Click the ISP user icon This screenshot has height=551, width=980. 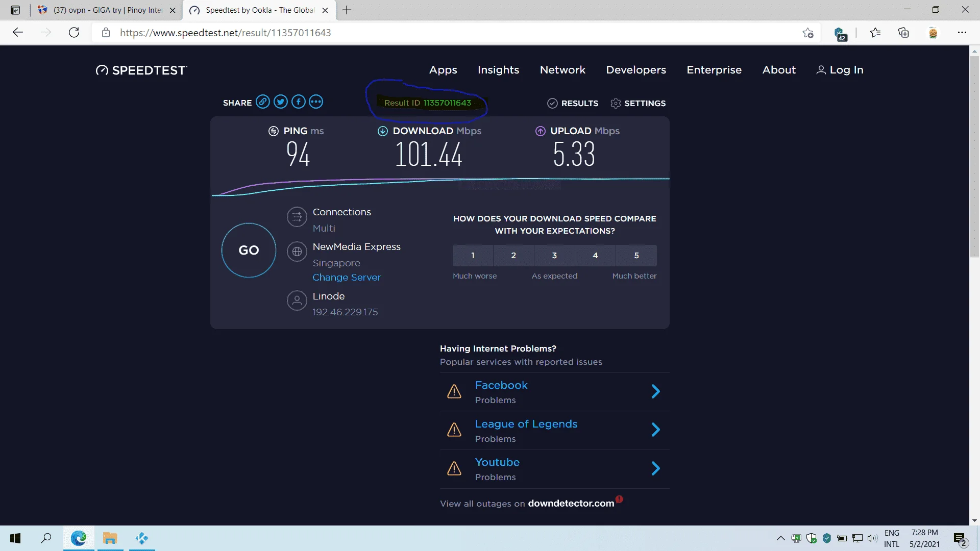297,301
